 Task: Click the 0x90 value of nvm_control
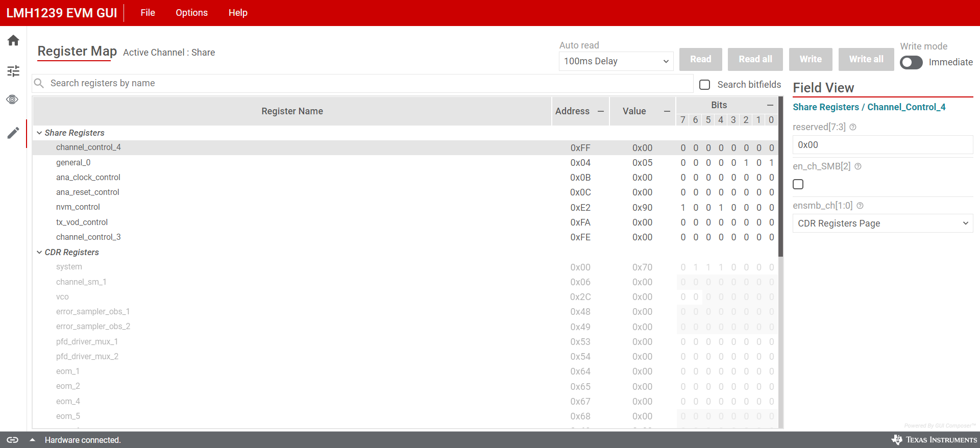coord(642,208)
